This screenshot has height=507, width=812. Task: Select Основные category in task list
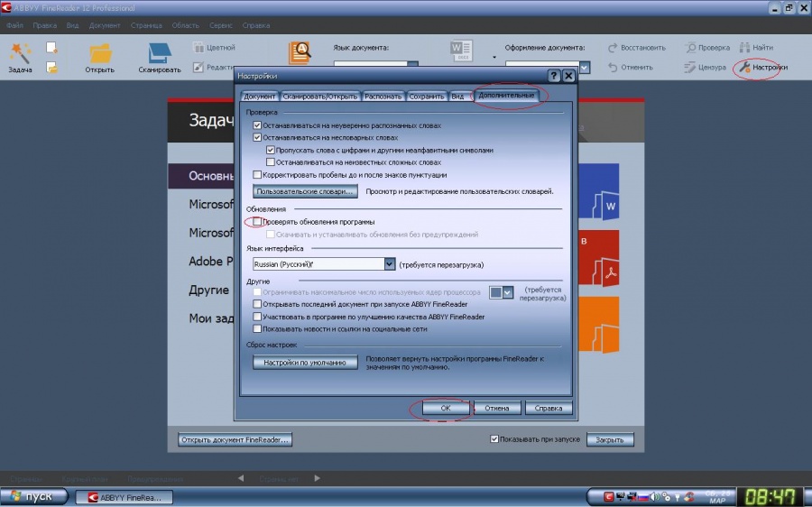click(201, 176)
